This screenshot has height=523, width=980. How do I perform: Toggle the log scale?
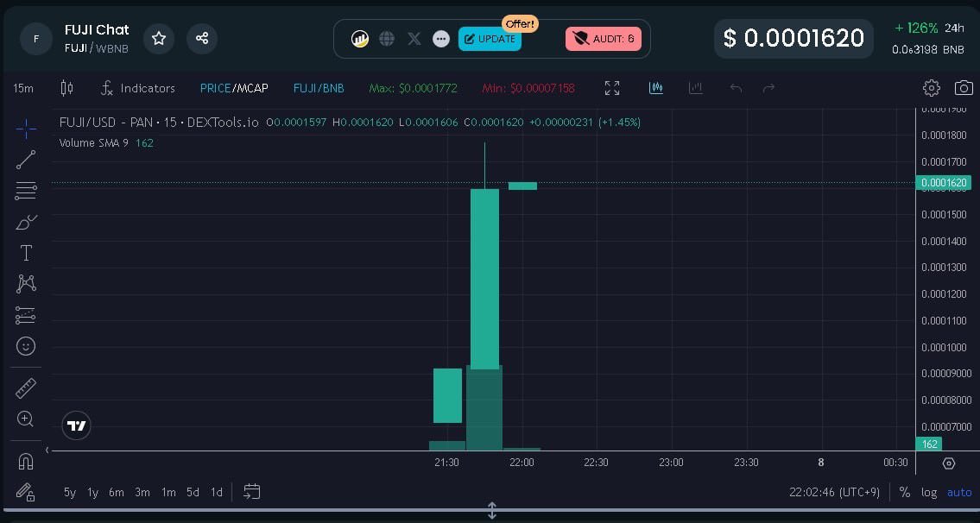tap(929, 493)
